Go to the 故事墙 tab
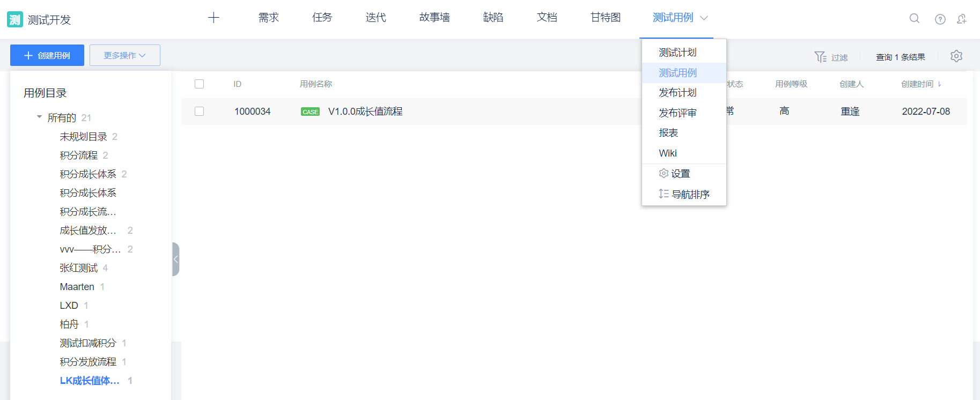Image resolution: width=980 pixels, height=400 pixels. coord(434,18)
